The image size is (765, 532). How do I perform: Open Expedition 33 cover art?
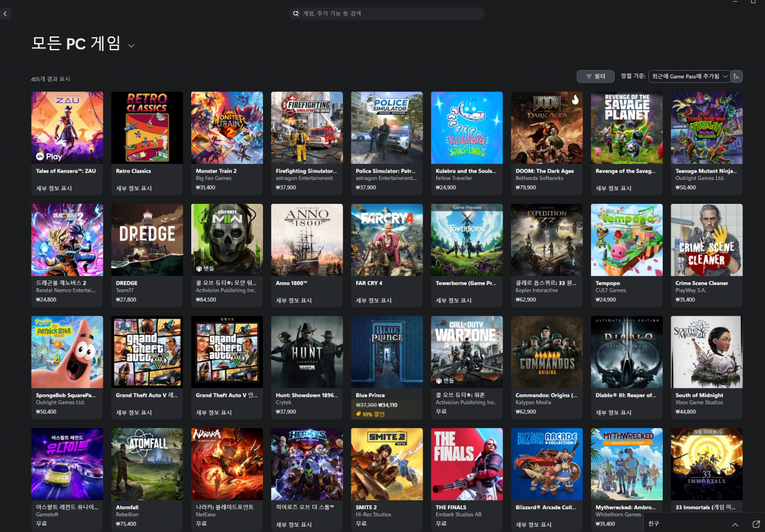[547, 240]
